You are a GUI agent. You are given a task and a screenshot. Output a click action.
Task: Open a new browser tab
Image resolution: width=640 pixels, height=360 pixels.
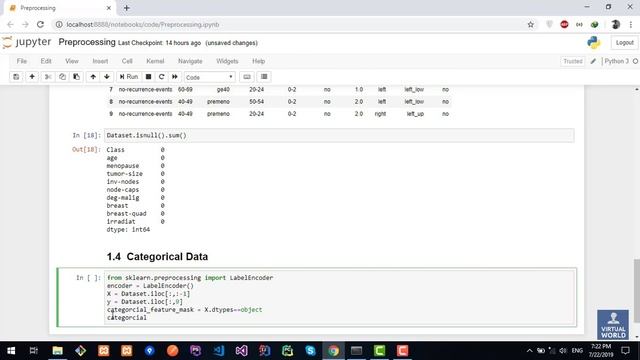pos(127,8)
